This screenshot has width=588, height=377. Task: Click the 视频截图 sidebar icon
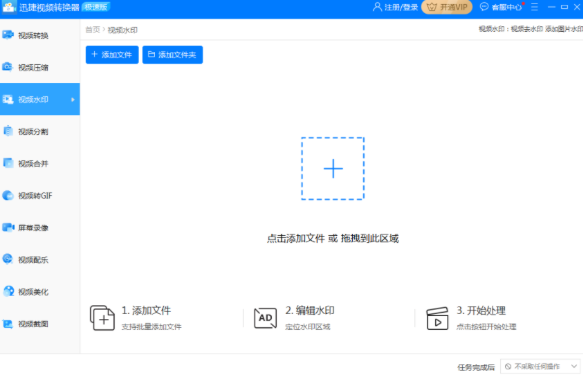click(x=8, y=323)
